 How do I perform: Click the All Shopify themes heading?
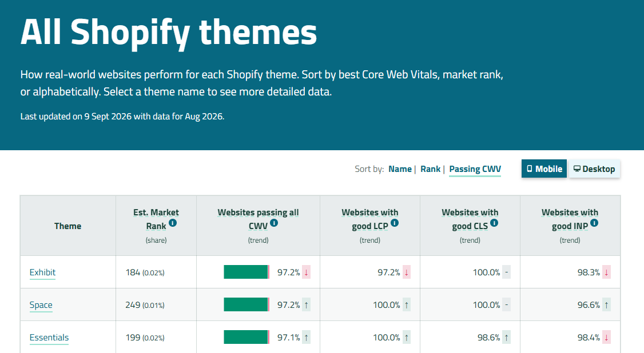(168, 33)
